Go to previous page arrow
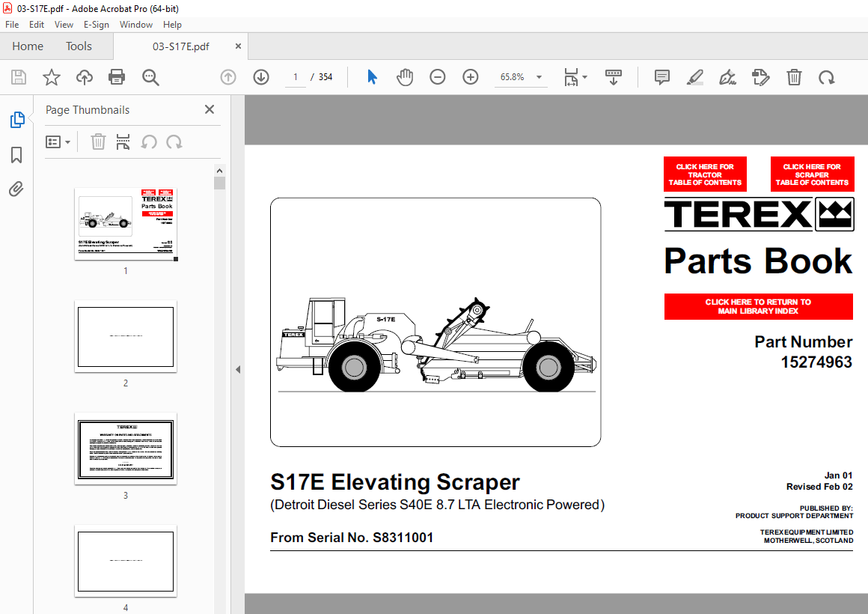The image size is (868, 614). (228, 77)
